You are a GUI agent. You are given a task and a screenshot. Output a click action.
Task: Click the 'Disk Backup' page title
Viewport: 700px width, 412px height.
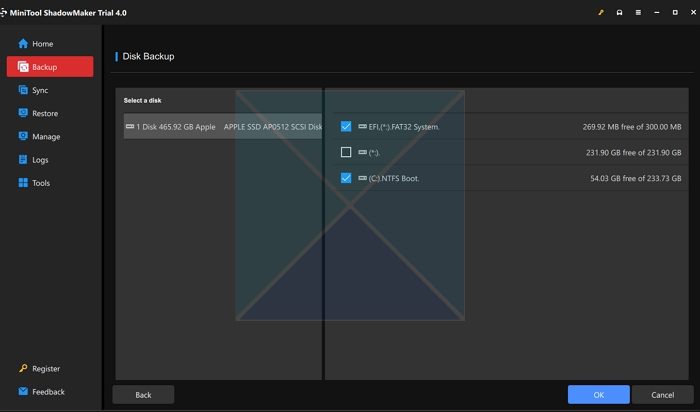point(148,56)
